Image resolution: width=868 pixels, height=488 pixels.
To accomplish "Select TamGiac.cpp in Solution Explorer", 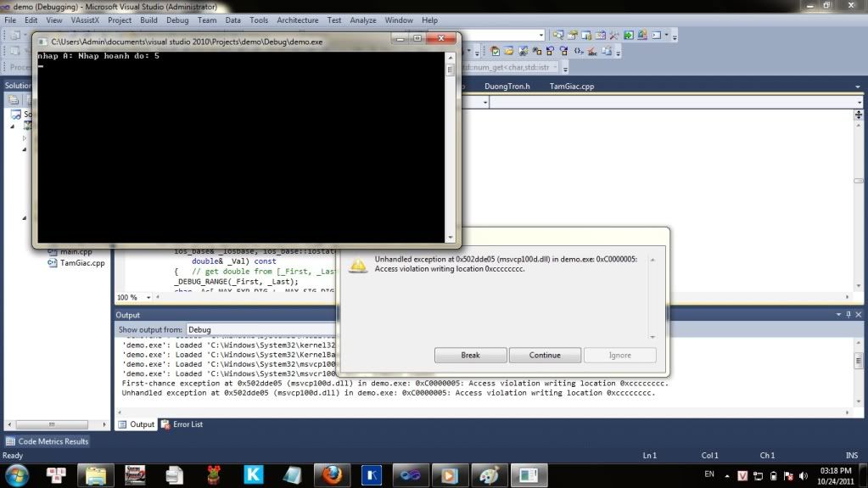I will coord(82,263).
